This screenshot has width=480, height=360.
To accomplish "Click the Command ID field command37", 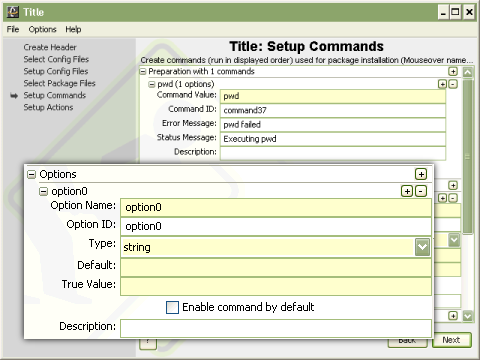I will click(x=333, y=110).
